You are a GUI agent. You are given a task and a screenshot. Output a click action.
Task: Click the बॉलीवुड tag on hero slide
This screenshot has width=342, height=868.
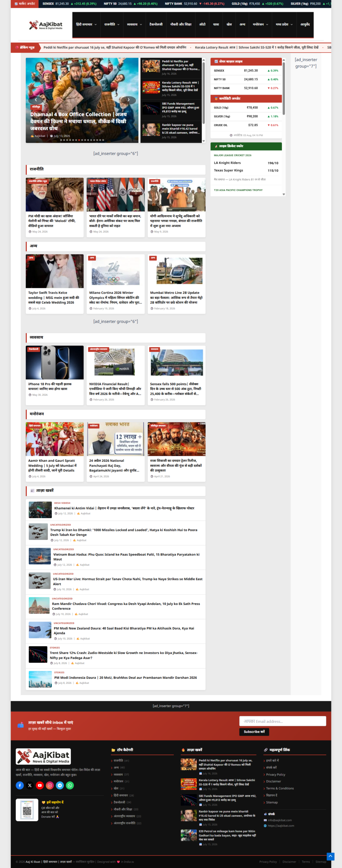pos(36,107)
